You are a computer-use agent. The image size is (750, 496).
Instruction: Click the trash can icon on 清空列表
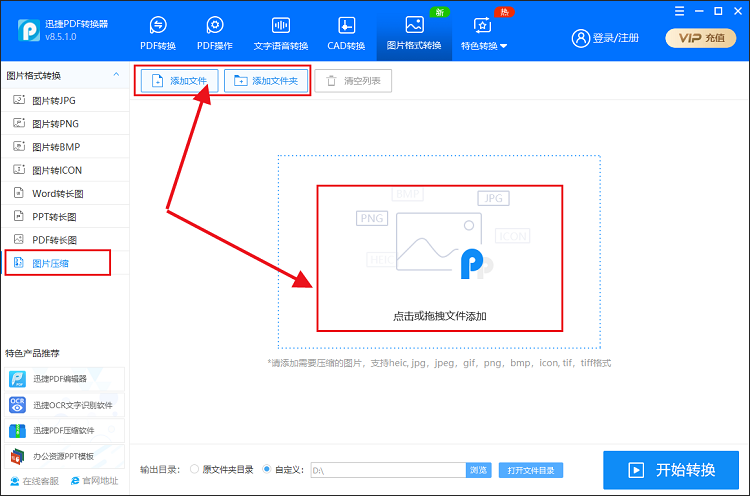point(331,81)
